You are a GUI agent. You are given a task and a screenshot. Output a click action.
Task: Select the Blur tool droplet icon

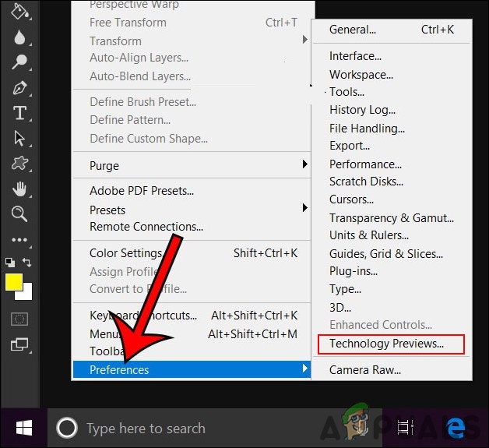pyautogui.click(x=19, y=37)
